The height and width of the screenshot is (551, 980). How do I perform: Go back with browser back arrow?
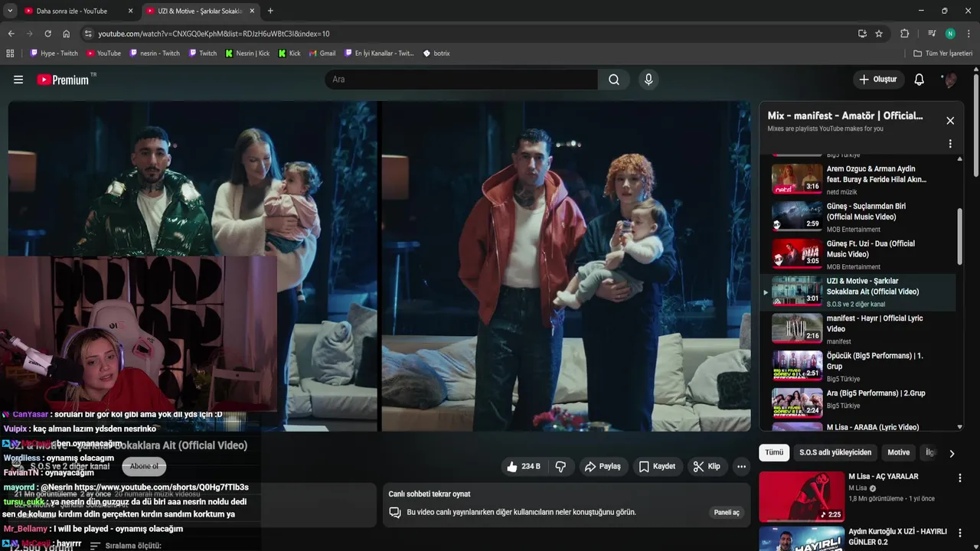click(x=11, y=34)
